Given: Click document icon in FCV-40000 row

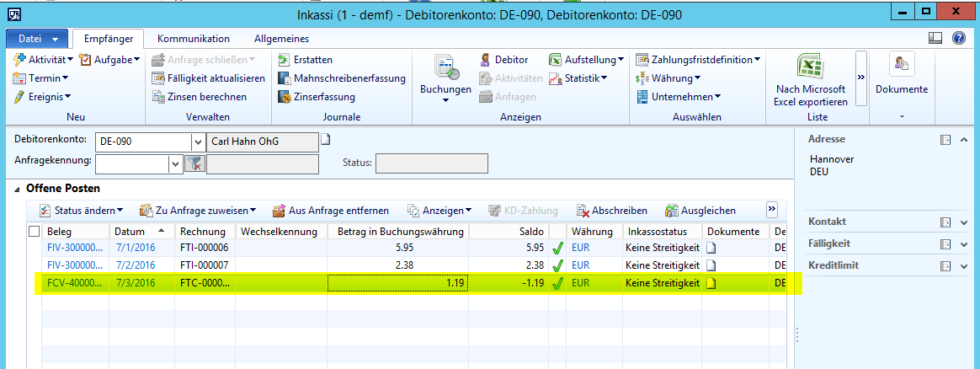Looking at the screenshot, I should tap(711, 284).
